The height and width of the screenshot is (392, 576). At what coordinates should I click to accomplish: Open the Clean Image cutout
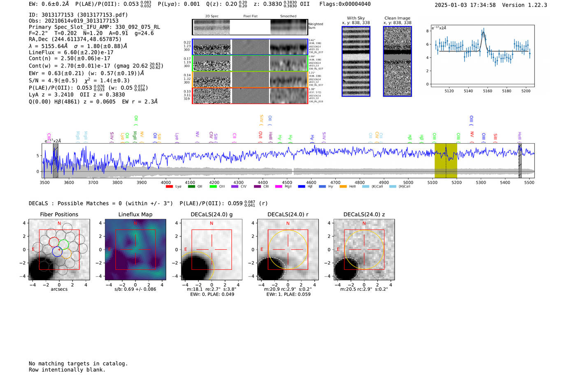[397, 61]
